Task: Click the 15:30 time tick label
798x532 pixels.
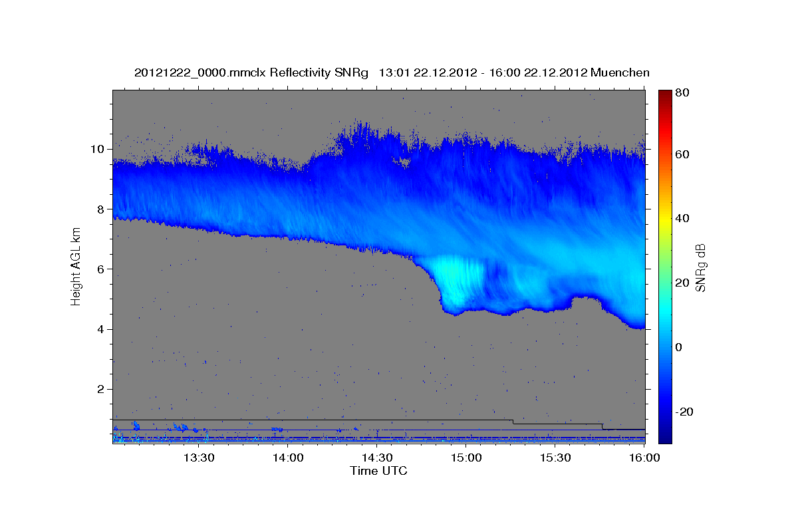Action: 556,458
